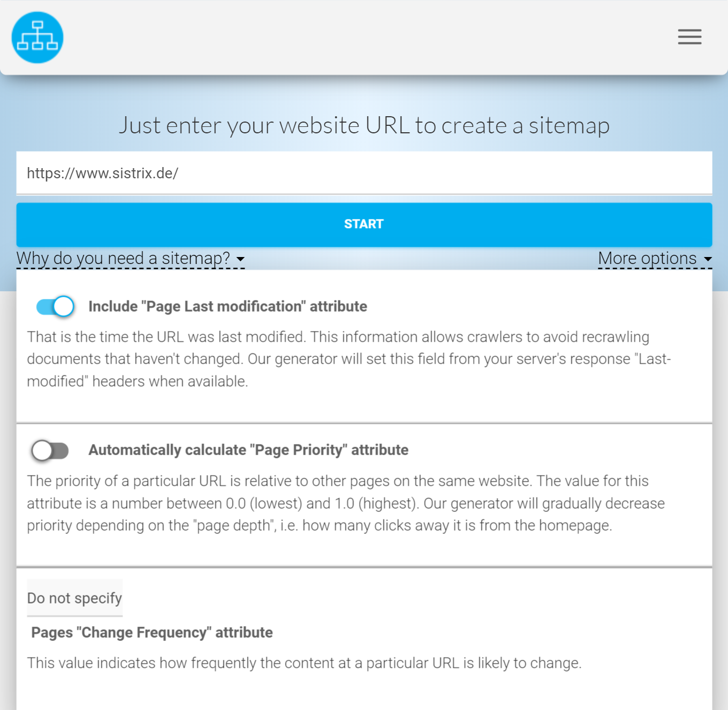This screenshot has height=710, width=728.
Task: Click the "This value indicates how frequently" text
Action: coord(304,663)
